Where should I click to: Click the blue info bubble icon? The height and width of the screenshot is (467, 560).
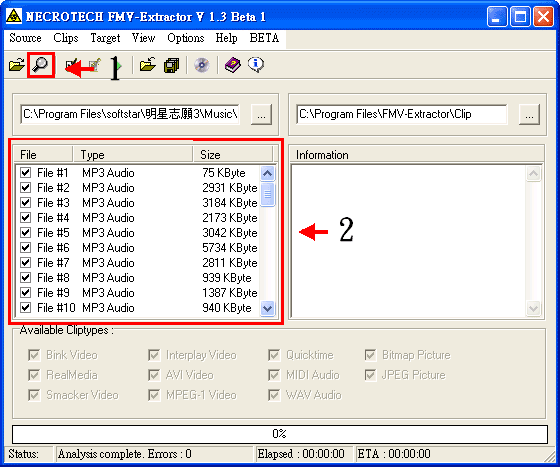click(256, 65)
